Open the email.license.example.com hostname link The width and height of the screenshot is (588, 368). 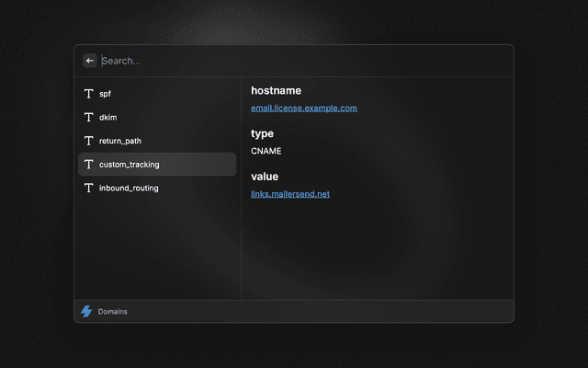303,109
